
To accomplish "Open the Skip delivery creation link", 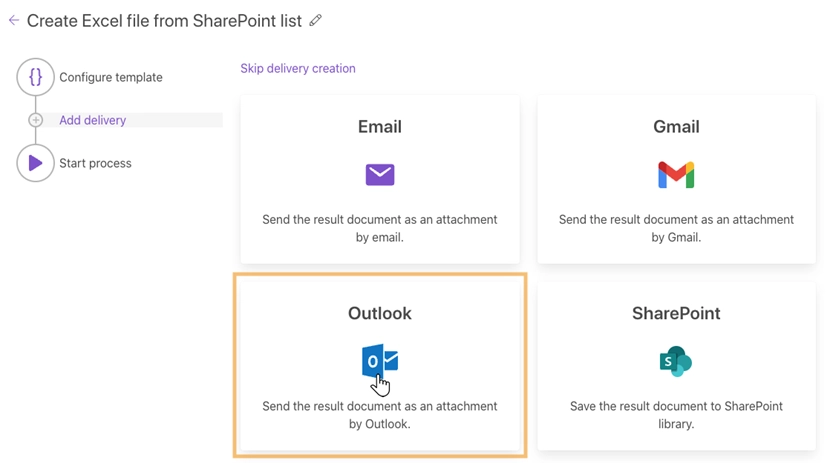I will tap(298, 69).
